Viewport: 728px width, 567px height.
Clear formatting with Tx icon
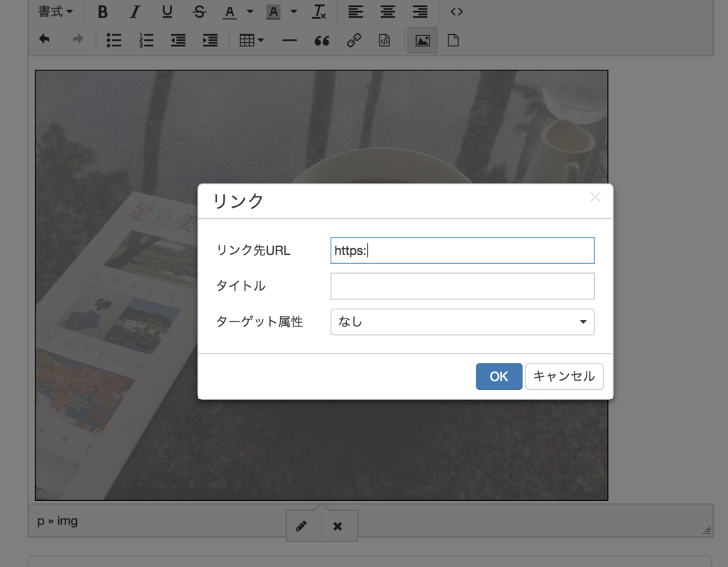319,12
